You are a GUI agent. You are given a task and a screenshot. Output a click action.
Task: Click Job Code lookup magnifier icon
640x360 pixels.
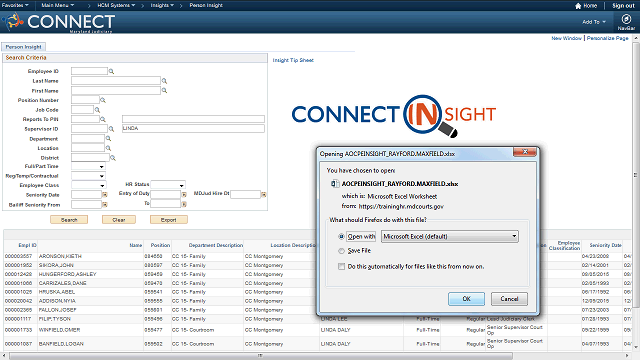[x=97, y=110]
